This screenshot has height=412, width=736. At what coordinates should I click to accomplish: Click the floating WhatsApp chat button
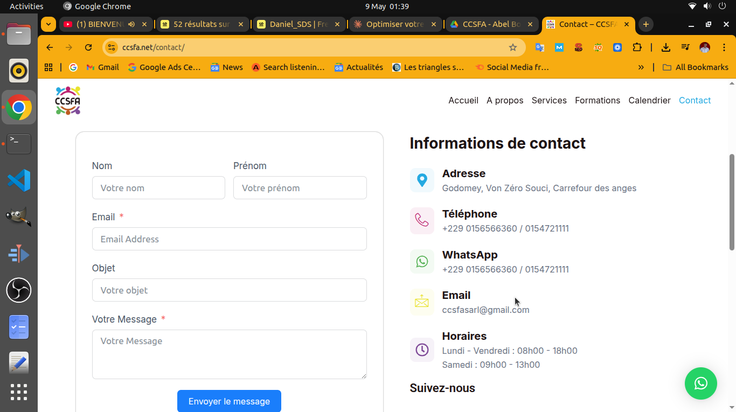pos(700,383)
